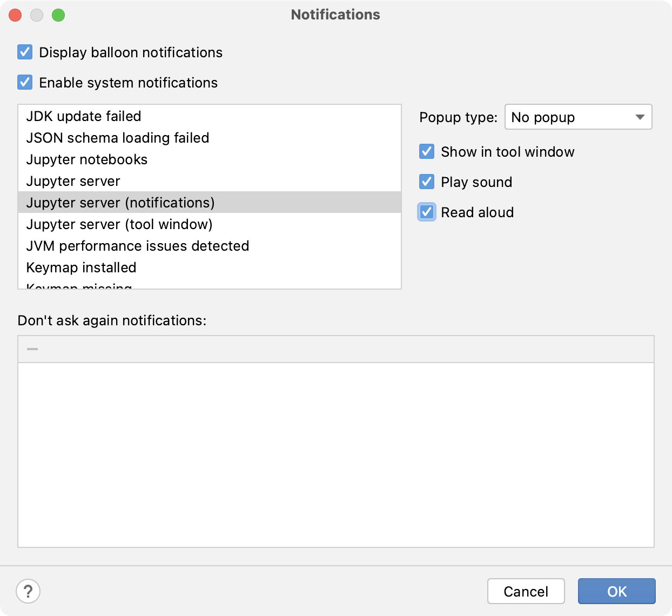Viewport: 672px width, 616px height.
Task: Select JSON schema loading failed entry
Action: click(117, 138)
